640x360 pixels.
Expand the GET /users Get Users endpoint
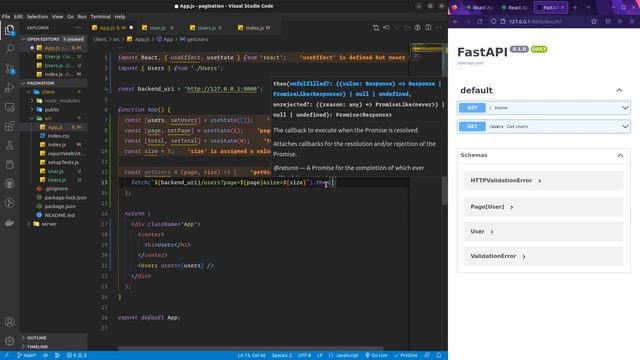(544, 127)
